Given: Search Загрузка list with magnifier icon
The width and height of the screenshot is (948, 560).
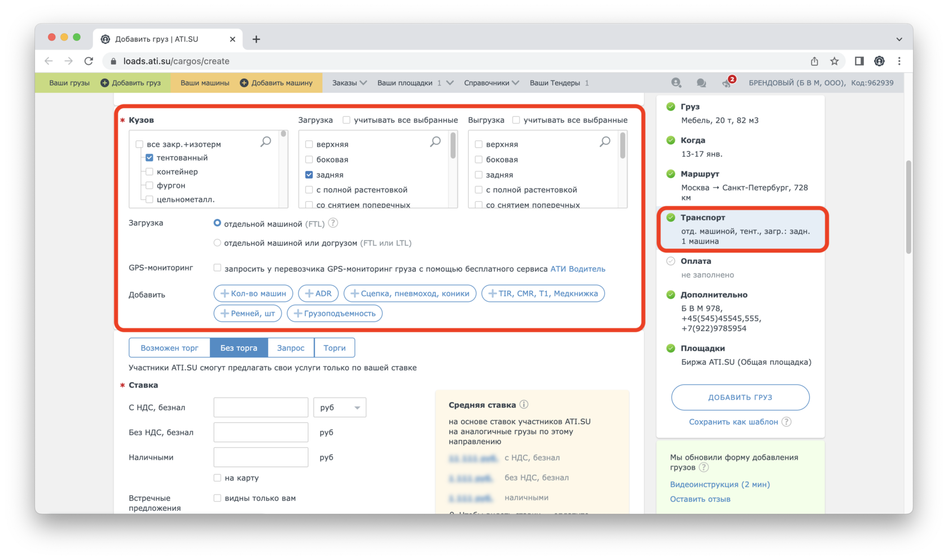Looking at the screenshot, I should [x=435, y=142].
